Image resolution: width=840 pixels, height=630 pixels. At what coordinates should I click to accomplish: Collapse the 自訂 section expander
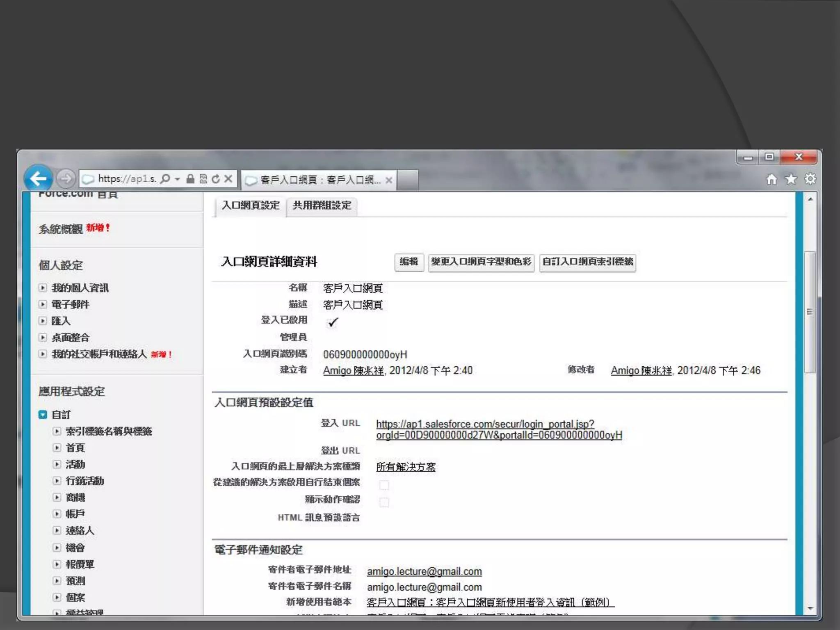click(43, 415)
